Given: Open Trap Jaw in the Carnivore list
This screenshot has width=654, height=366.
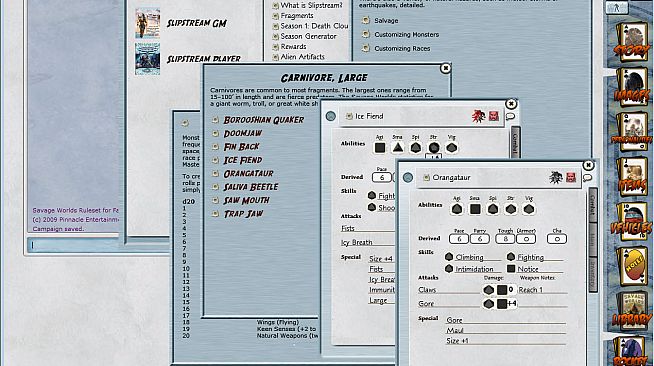Looking at the screenshot, I should tap(243, 214).
